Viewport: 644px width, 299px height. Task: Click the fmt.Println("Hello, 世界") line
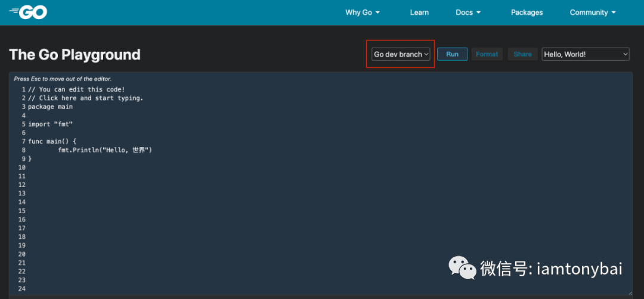click(x=105, y=150)
